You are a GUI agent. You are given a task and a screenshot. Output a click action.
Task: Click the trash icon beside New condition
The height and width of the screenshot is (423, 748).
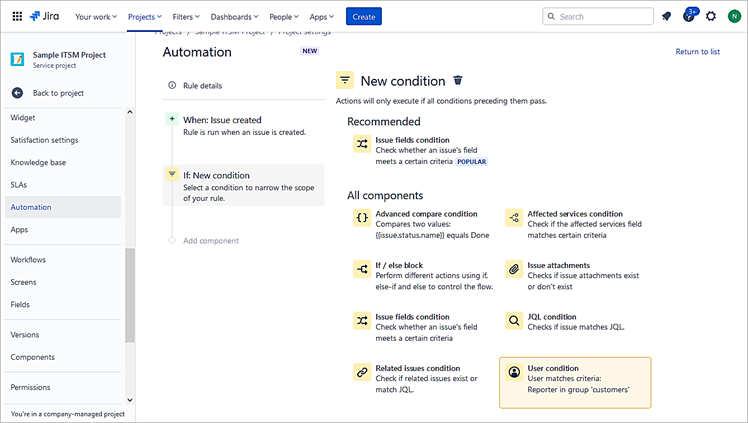point(458,81)
